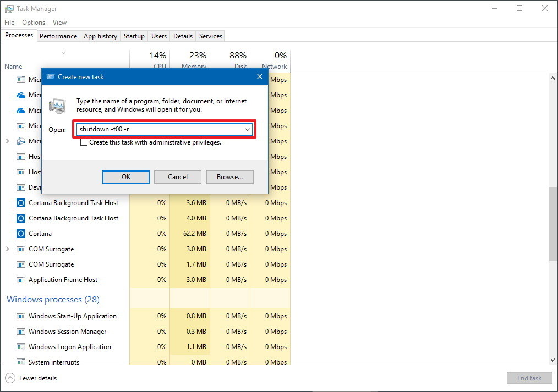Click the Application Frame Host icon
The width and height of the screenshot is (558, 392).
click(21, 280)
